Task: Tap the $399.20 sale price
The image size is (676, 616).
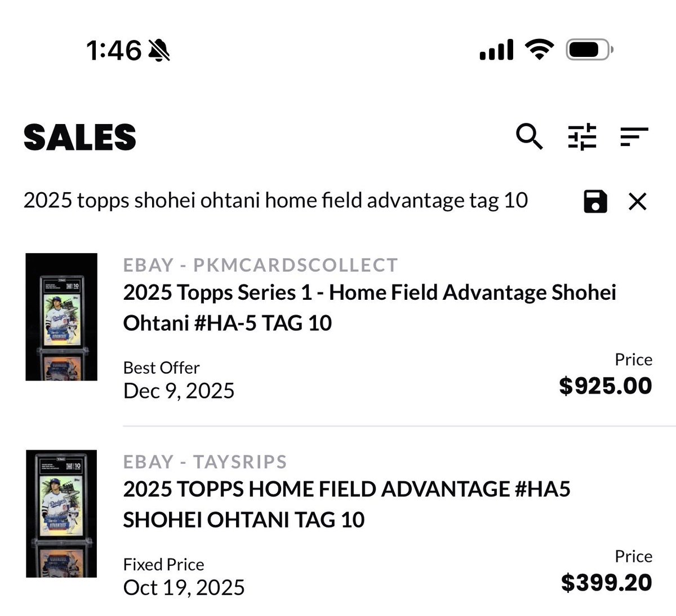Action: (x=607, y=583)
